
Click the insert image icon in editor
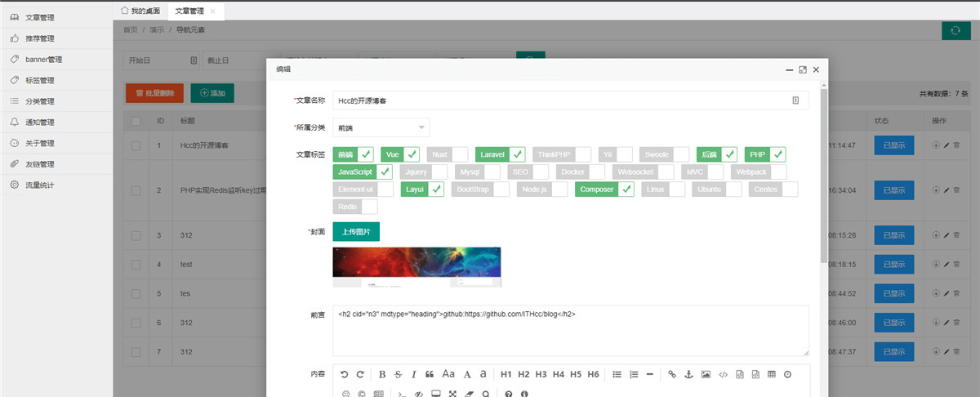click(x=706, y=374)
